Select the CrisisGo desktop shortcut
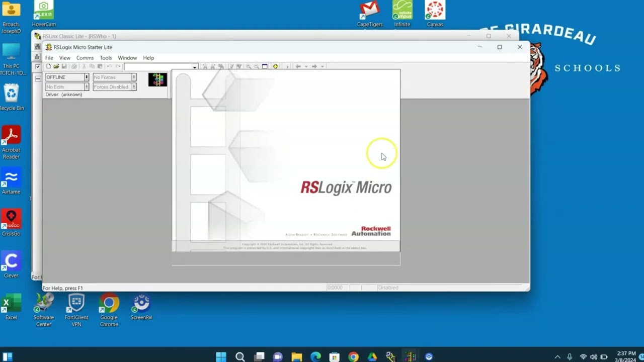Image resolution: width=644 pixels, height=362 pixels. pos(11,223)
